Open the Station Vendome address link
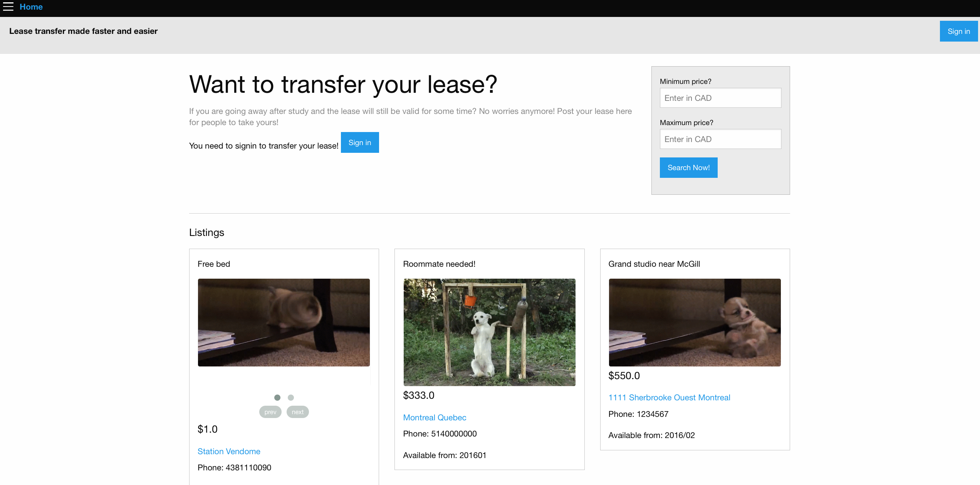This screenshot has height=485, width=980. 229,451
